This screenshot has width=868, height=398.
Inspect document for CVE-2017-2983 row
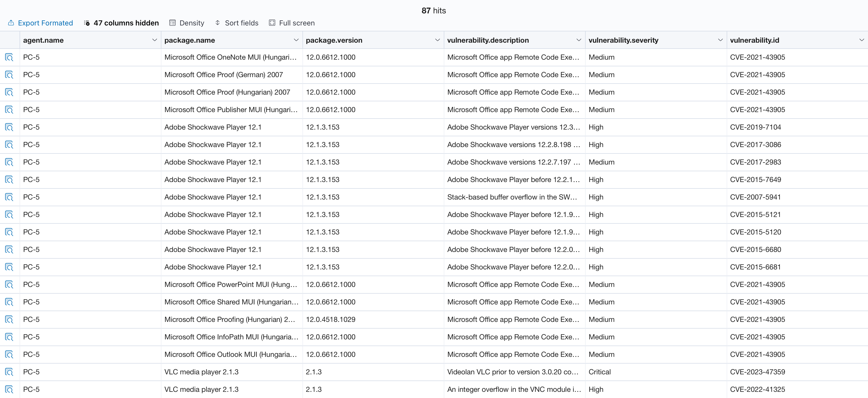coord(9,162)
